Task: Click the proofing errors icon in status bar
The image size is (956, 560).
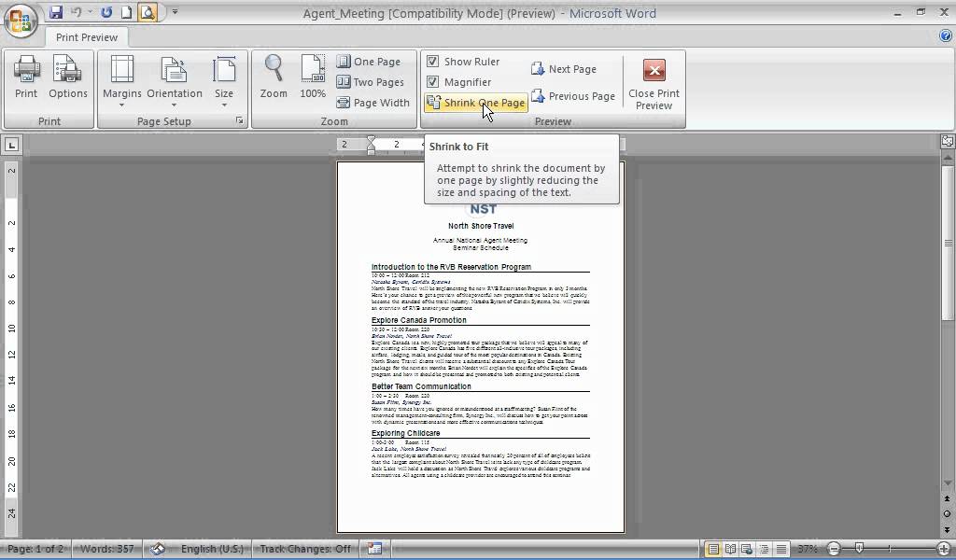Action: pos(157,549)
